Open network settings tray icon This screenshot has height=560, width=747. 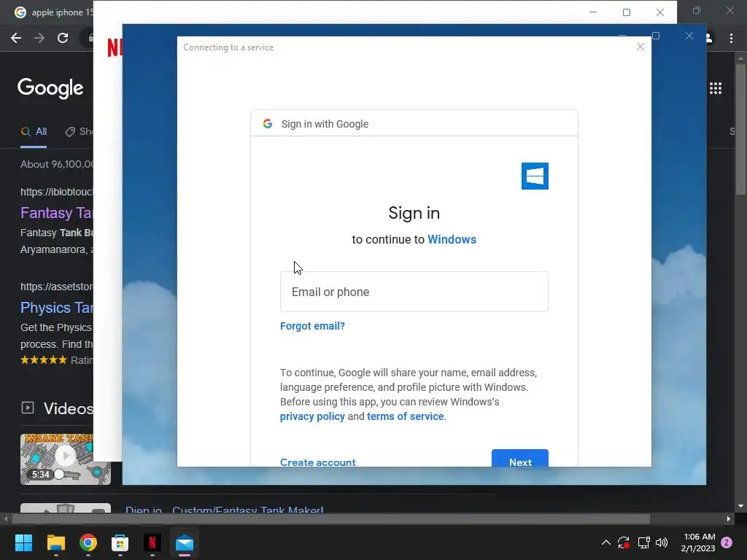click(643, 542)
